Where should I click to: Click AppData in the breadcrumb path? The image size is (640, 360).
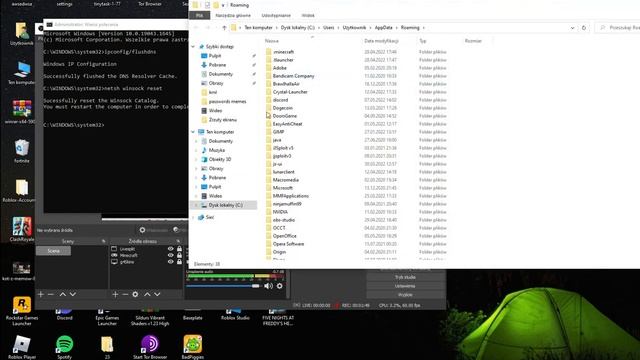pyautogui.click(x=383, y=28)
